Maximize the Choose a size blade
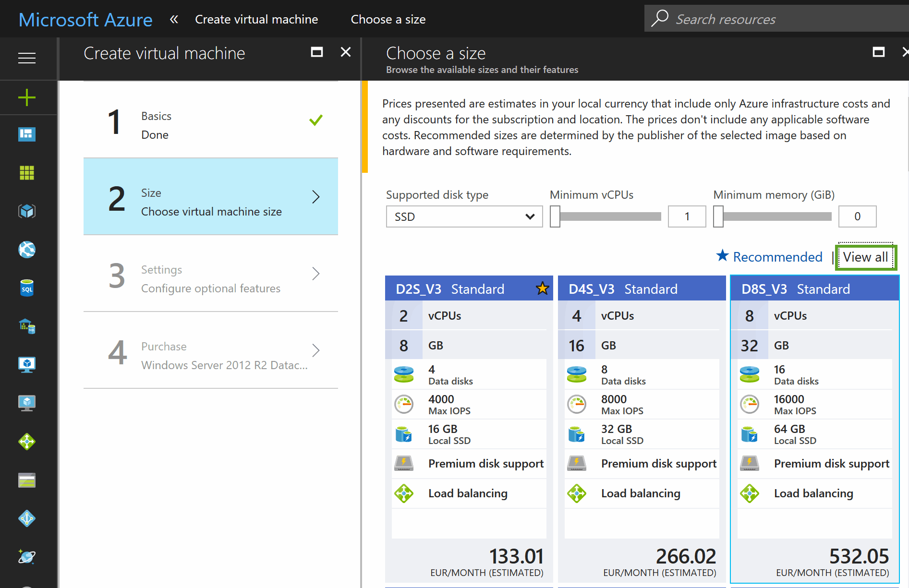Viewport: 909px width, 588px height. (x=879, y=52)
